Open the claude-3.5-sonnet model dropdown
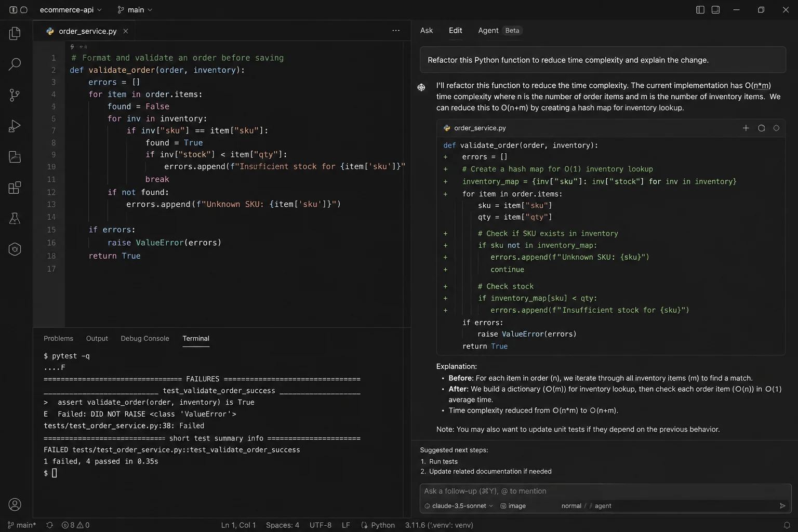Viewport: 798px width, 532px height. pos(459,506)
